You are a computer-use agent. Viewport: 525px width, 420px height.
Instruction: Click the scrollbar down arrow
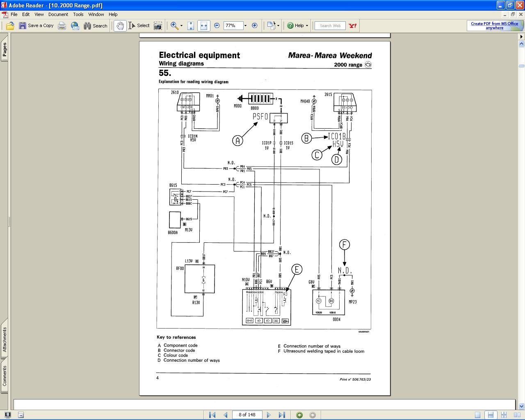pos(521,406)
